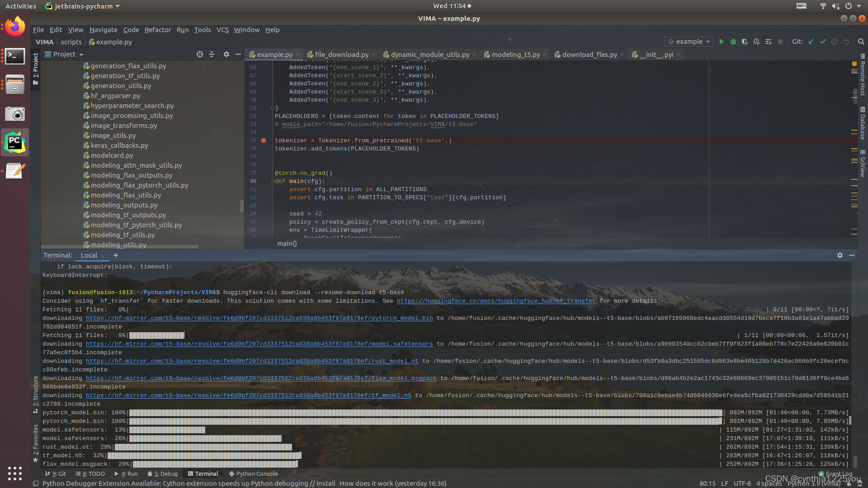Collapse all in Project panel
Viewport: 868px width, 488px height.
(212, 54)
